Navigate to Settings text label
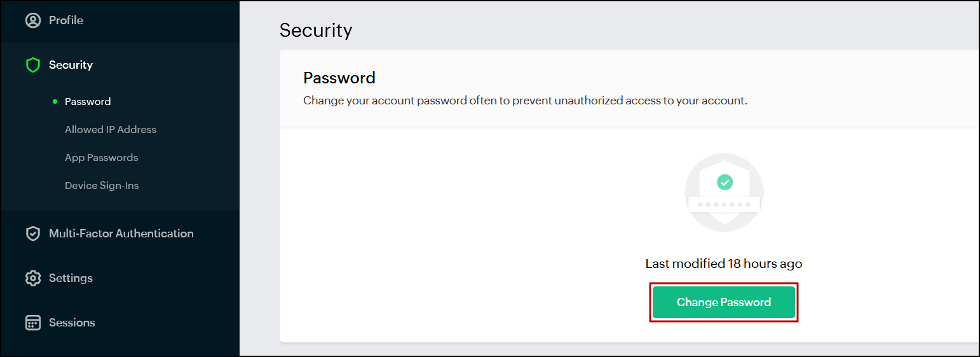This screenshot has width=980, height=357. coord(71,278)
